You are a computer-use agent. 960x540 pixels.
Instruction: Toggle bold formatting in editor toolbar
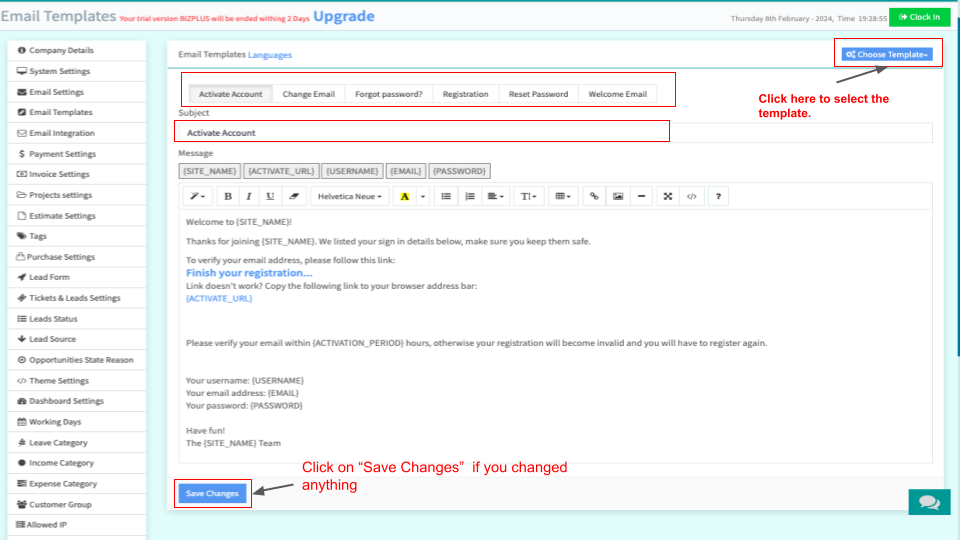[228, 197]
